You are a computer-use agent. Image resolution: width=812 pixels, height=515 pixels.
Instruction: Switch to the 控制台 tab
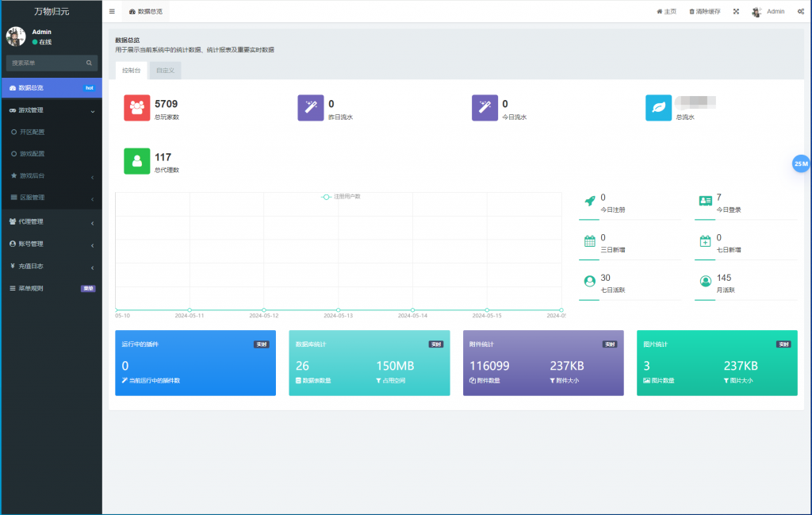click(x=131, y=71)
